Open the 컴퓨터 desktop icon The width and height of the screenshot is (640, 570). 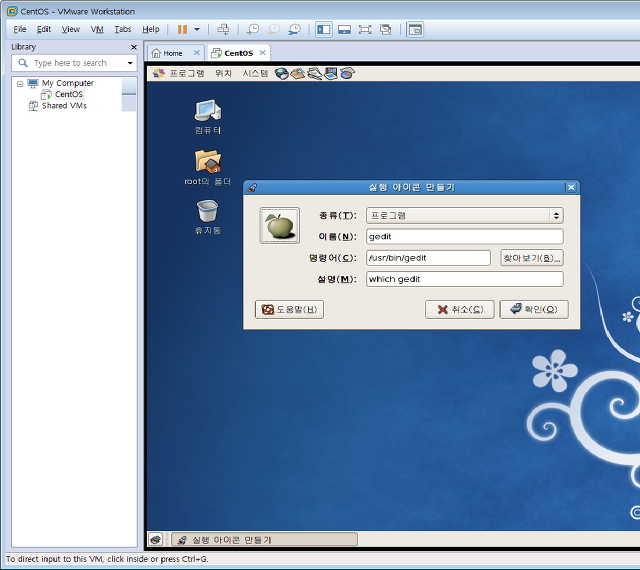(x=208, y=117)
